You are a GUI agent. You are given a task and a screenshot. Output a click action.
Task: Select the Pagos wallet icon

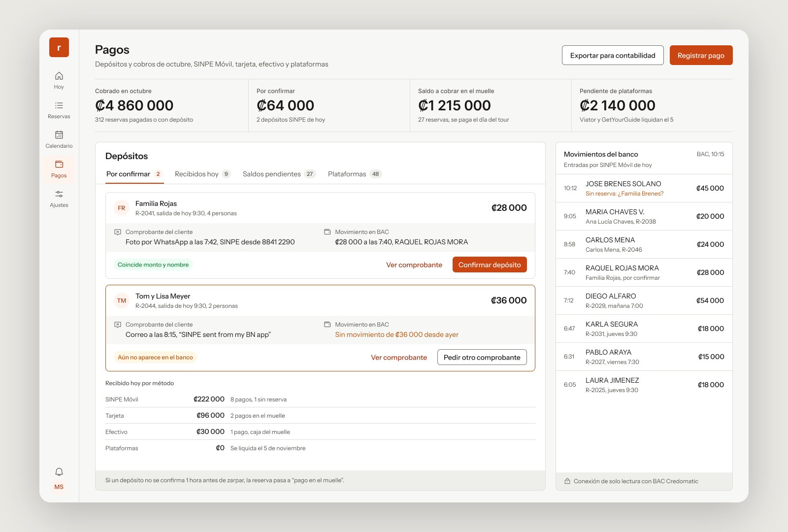tap(59, 165)
